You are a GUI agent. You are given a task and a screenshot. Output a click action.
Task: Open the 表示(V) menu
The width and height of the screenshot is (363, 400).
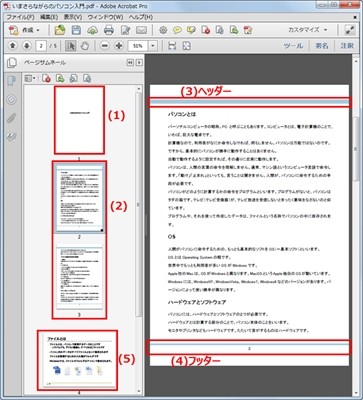coord(73,17)
